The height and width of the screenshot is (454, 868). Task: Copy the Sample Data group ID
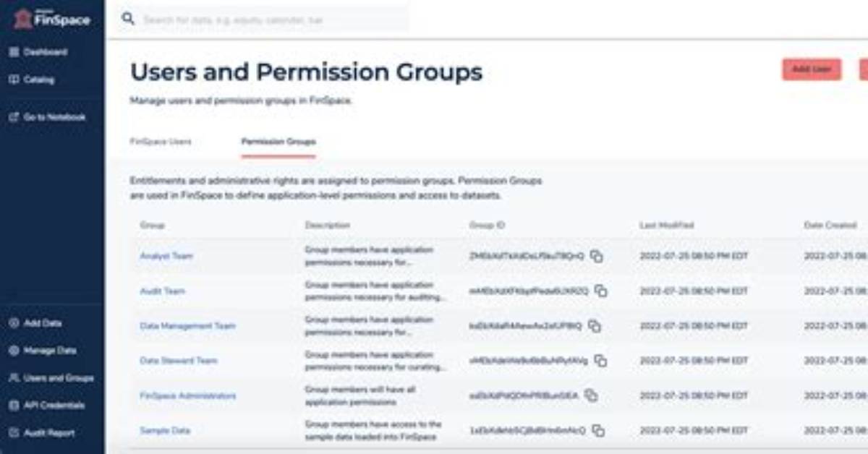598,430
